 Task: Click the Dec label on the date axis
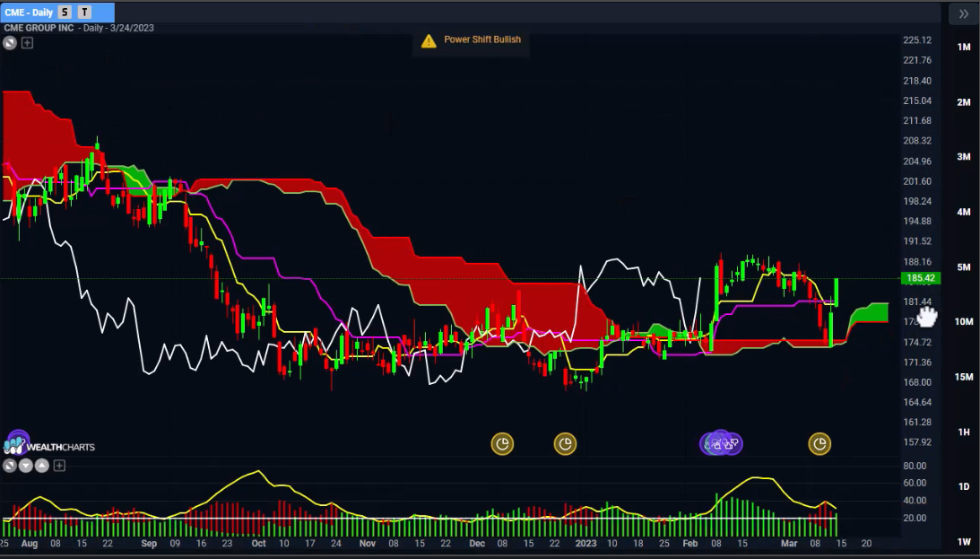(x=477, y=544)
